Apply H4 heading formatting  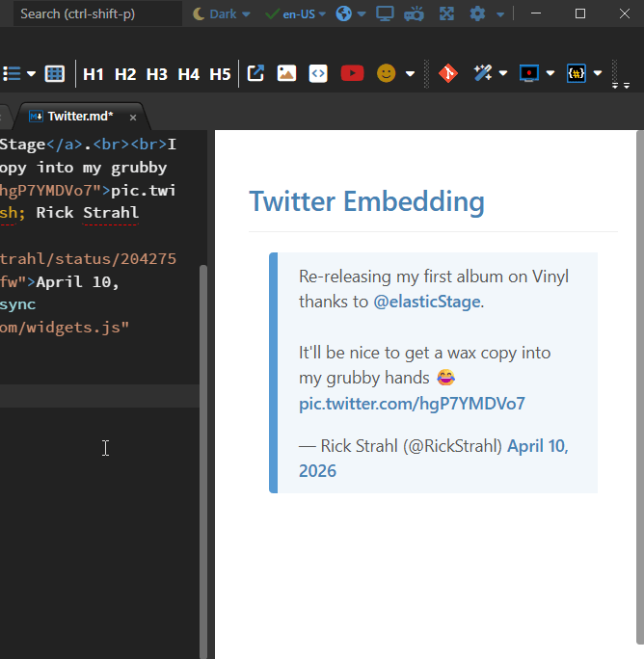pos(188,74)
